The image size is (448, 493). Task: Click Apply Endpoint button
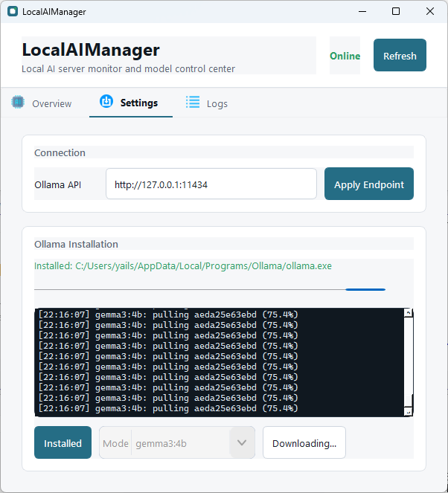click(x=369, y=184)
